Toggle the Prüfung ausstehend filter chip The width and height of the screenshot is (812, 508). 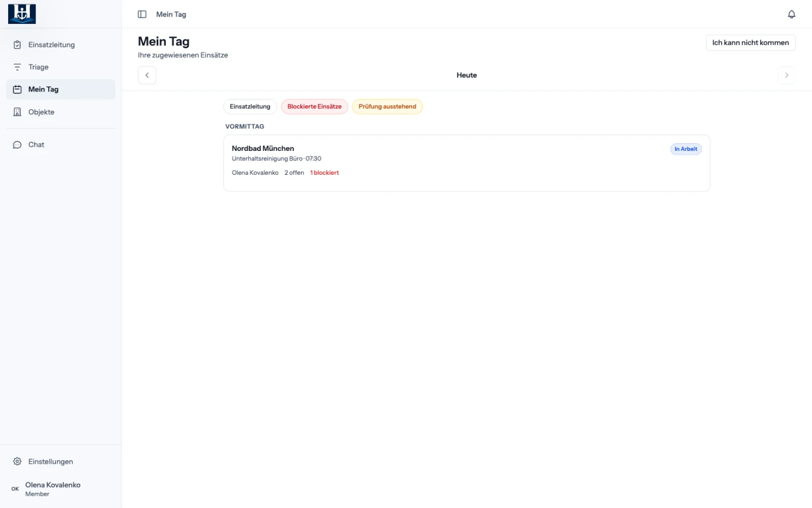(387, 107)
